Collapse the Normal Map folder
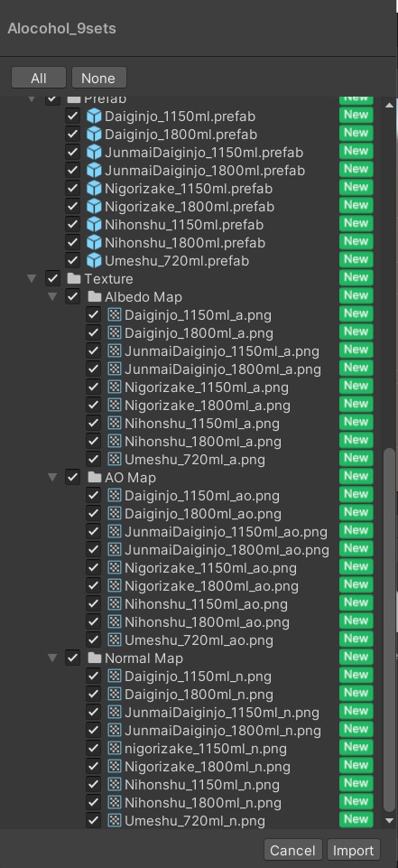Viewport: 398px width, 868px height. 52,658
